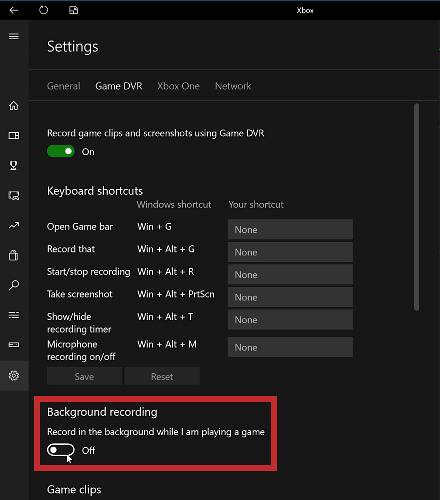This screenshot has height=500, width=440.
Task: Click the Windows shortcut column header
Action: click(174, 204)
